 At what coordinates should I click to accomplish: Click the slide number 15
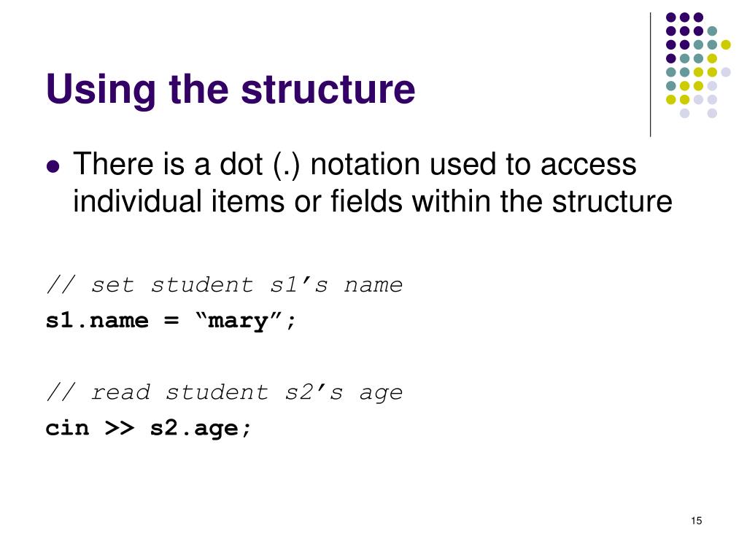(696, 521)
